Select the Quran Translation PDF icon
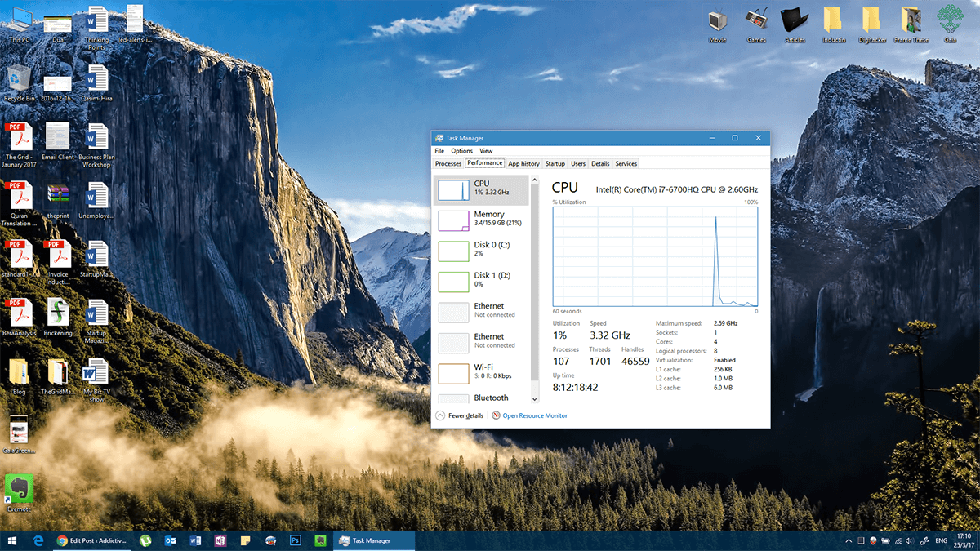 (x=19, y=204)
